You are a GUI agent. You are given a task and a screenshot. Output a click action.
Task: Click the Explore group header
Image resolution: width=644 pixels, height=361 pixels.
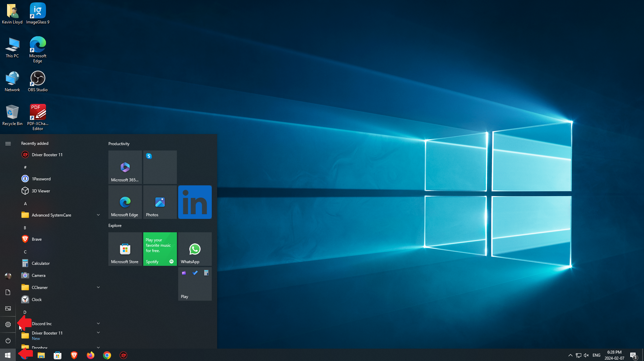pyautogui.click(x=115, y=226)
